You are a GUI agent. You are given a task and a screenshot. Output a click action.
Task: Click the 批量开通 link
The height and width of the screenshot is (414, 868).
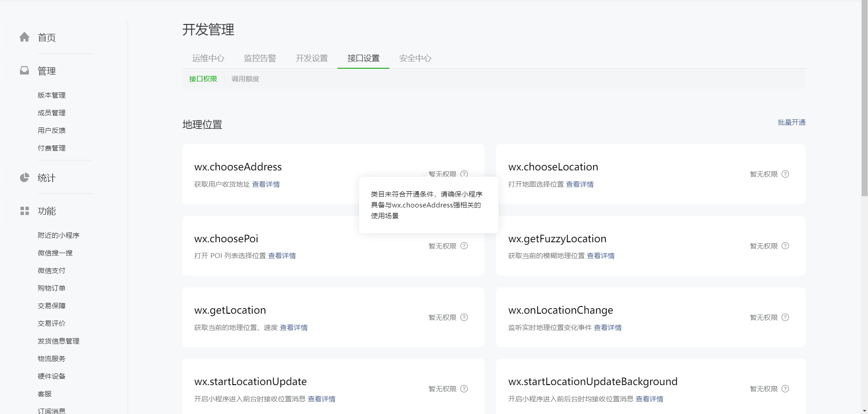[x=792, y=122]
